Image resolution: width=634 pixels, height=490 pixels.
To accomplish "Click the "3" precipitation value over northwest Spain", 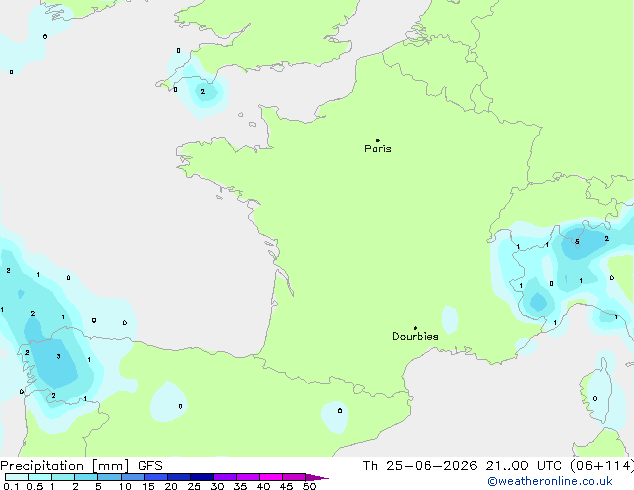I will point(59,356).
